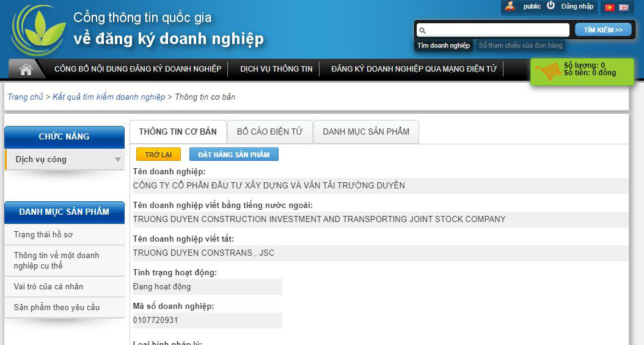The height and width of the screenshot is (345, 644).
Task: Click the magnifier icon in search box
Action: (x=422, y=30)
